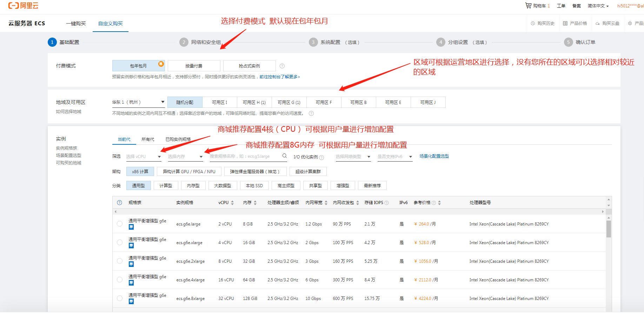This screenshot has width=644, height=314.
Task: Sort by vCPU column arrows
Action: [232, 203]
